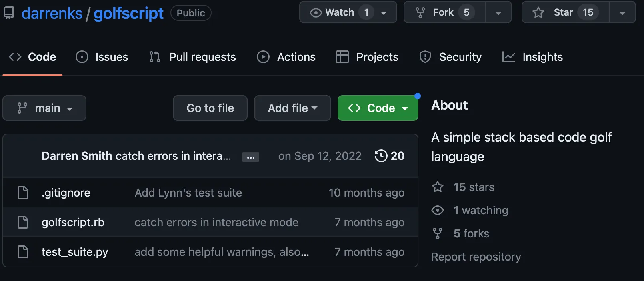Open the Pull requests tab
The image size is (644, 281).
pyautogui.click(x=193, y=57)
